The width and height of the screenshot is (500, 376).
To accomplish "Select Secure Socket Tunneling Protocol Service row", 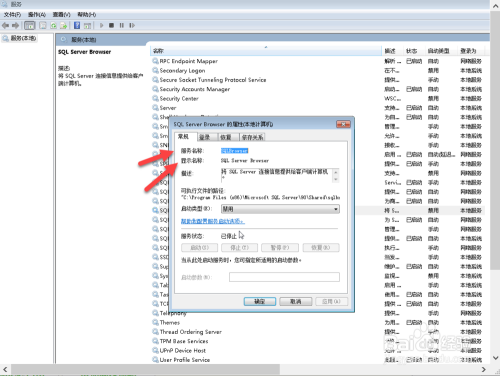I will pyautogui.click(x=317, y=80).
